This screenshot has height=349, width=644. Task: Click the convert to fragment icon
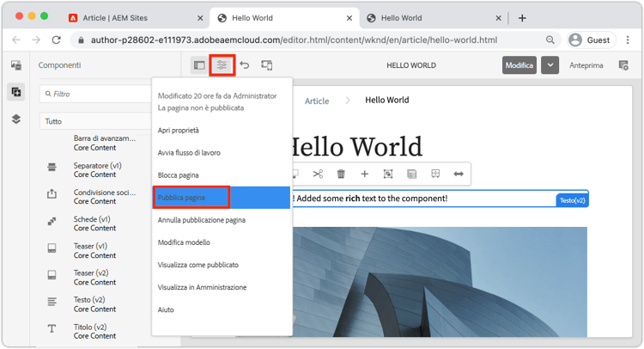click(435, 174)
